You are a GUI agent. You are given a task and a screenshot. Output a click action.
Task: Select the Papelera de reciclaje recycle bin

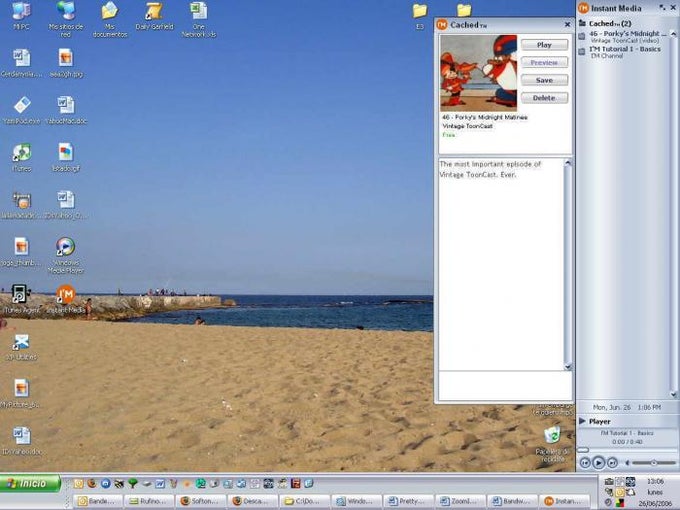pyautogui.click(x=551, y=445)
